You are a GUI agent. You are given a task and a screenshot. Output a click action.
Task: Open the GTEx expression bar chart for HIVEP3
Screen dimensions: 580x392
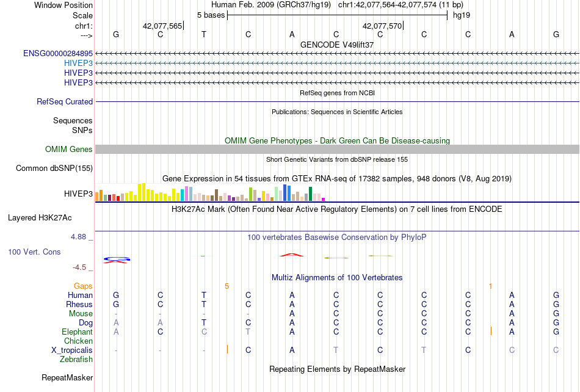pyautogui.click(x=210, y=192)
